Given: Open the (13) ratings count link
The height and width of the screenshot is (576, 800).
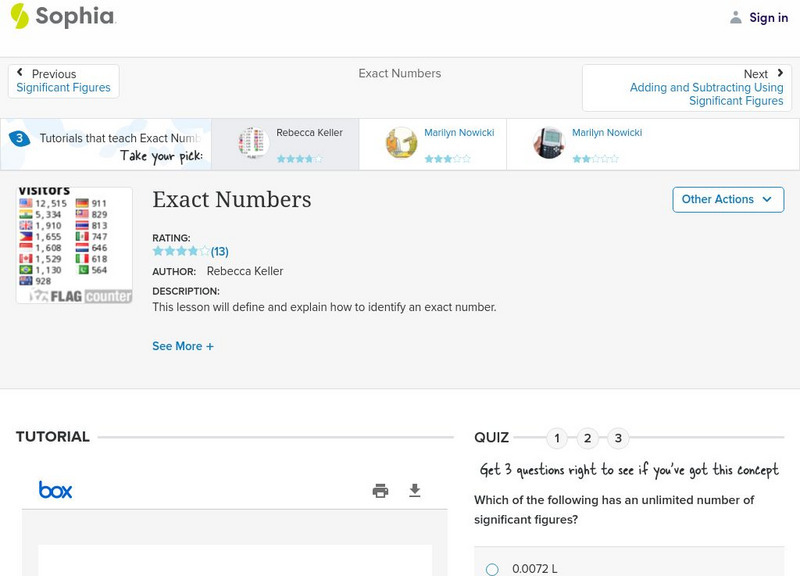Looking at the screenshot, I should 220,252.
